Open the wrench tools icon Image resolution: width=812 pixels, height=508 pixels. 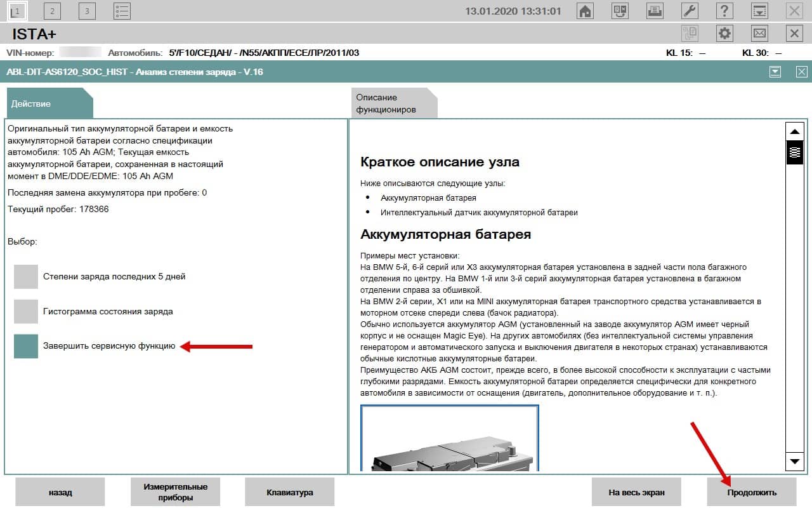click(x=690, y=10)
